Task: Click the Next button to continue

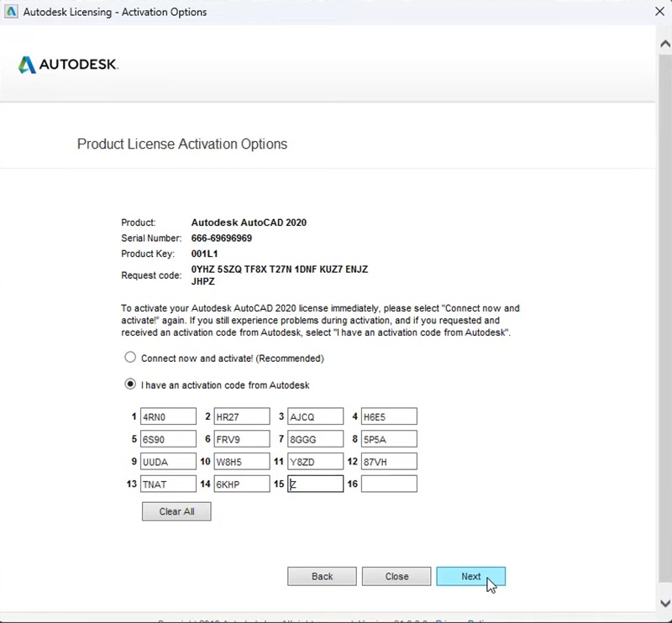Action: click(x=471, y=577)
